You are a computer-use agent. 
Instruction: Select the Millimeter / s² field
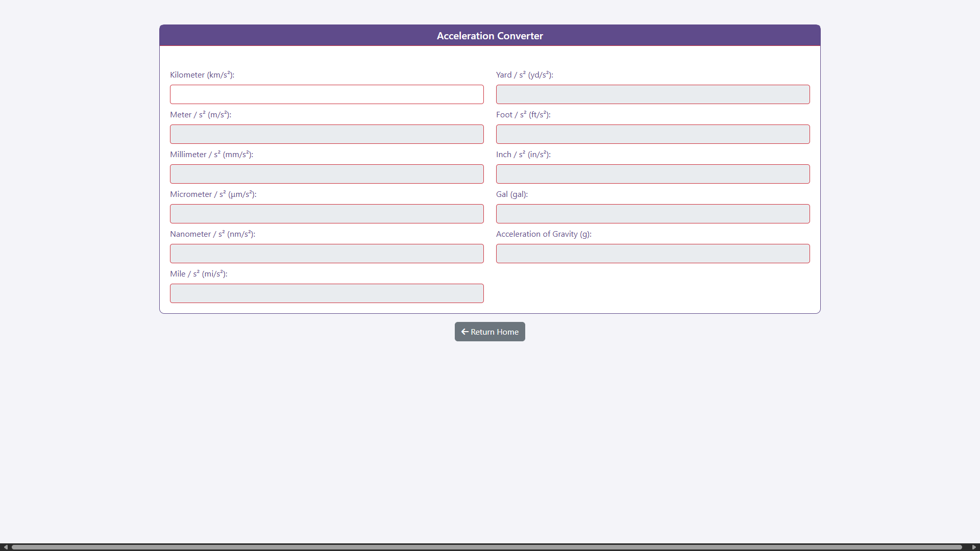327,174
